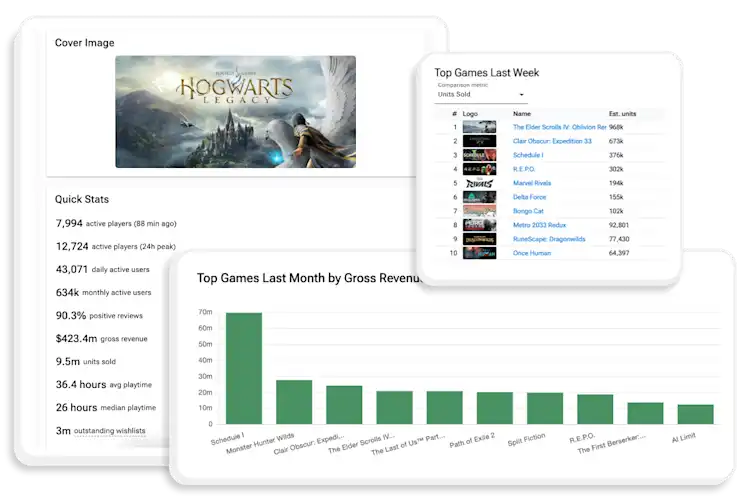750x501 pixels.
Task: Click the RuneScape Dragonwilds logo thumbnail
Action: [479, 239]
